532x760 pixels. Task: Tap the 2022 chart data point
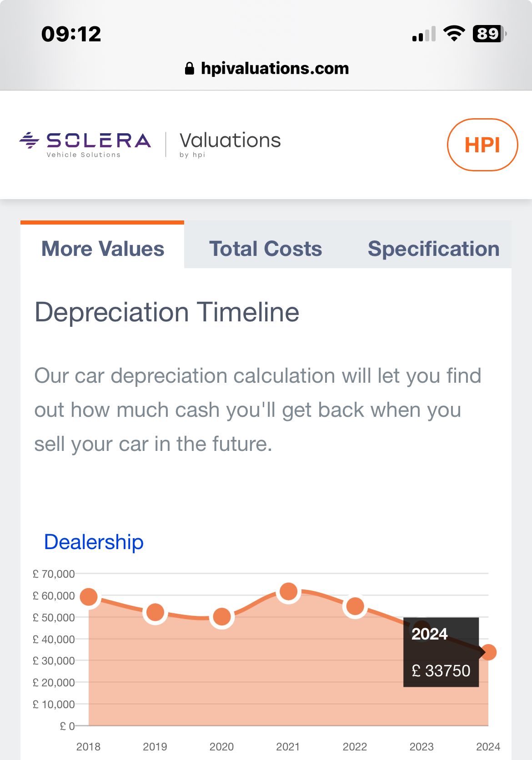point(355,606)
